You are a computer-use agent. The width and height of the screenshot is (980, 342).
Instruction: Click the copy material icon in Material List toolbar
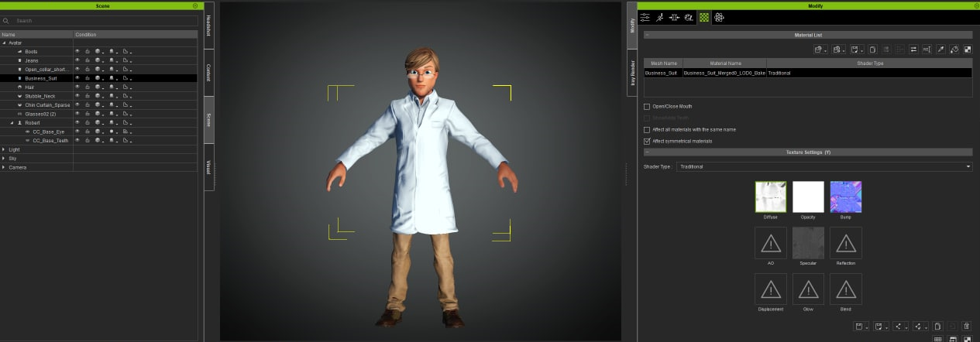pyautogui.click(x=872, y=50)
